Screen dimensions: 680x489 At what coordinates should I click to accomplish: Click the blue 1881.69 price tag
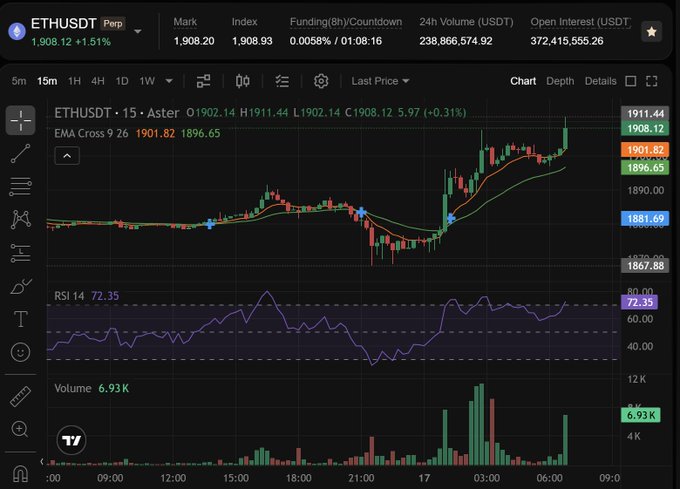pyautogui.click(x=645, y=218)
